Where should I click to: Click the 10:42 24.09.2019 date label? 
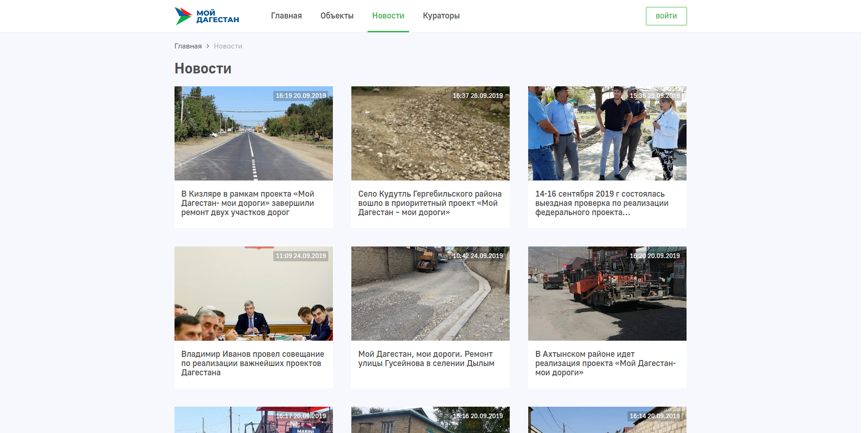pos(478,256)
